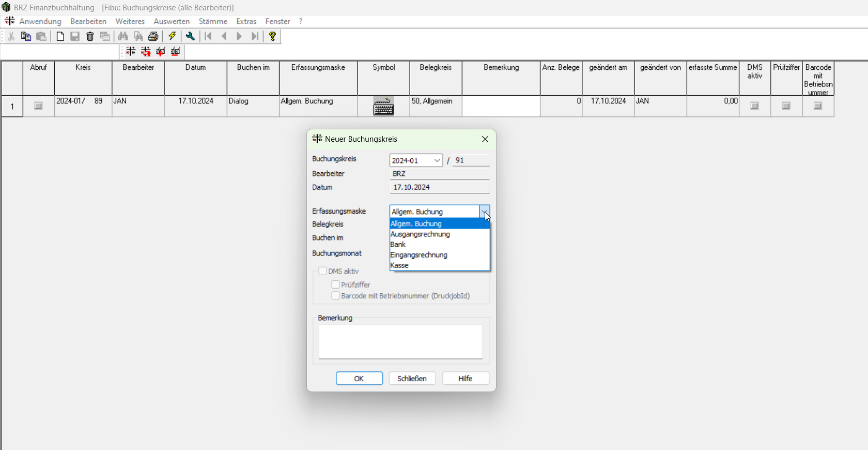Viewport: 868px width, 450px height.
Task: Click the Save floppy disk icon
Action: click(x=75, y=37)
